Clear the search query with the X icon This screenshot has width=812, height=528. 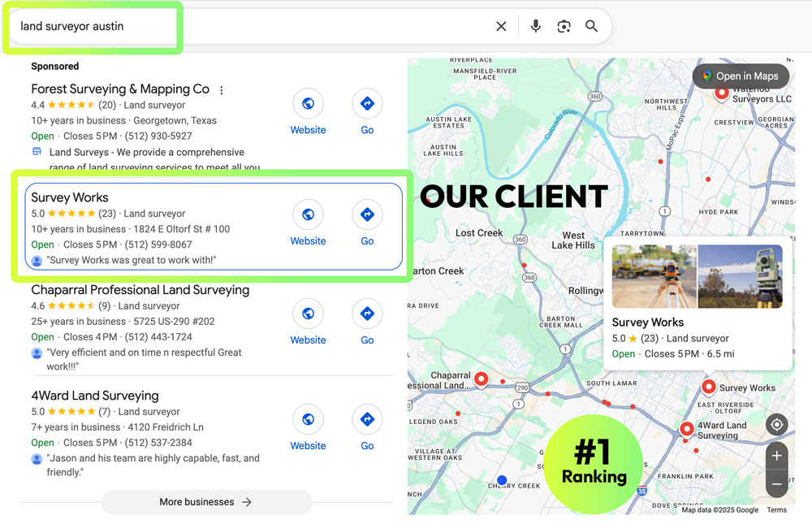coord(501,25)
